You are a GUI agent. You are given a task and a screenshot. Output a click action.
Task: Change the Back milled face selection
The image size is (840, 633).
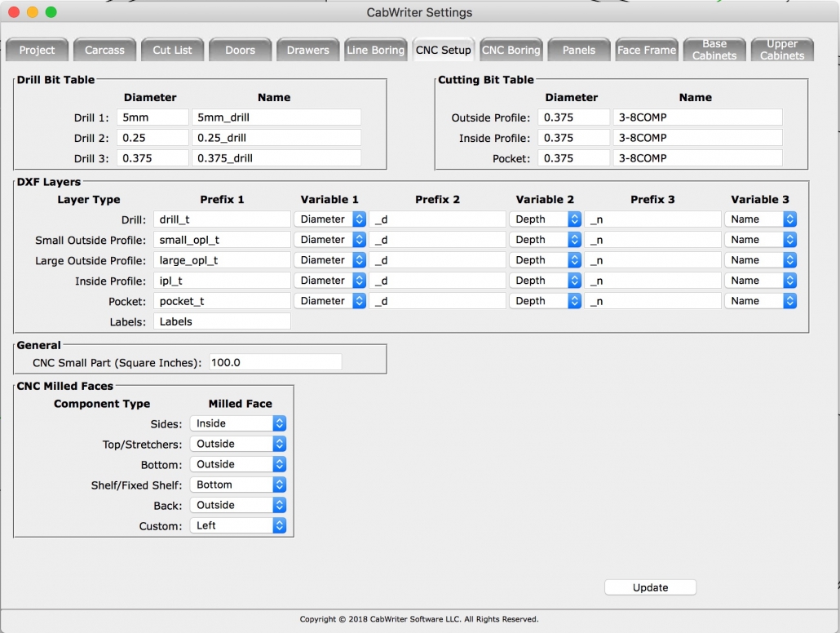(237, 504)
